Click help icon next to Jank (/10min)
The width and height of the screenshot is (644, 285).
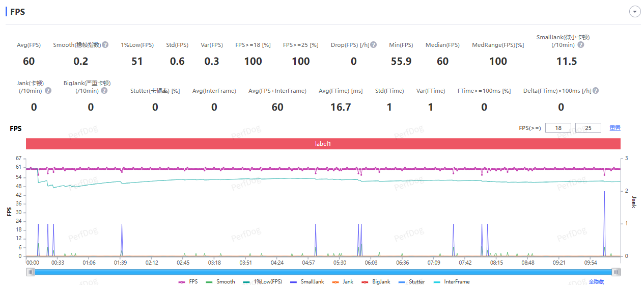click(48, 91)
